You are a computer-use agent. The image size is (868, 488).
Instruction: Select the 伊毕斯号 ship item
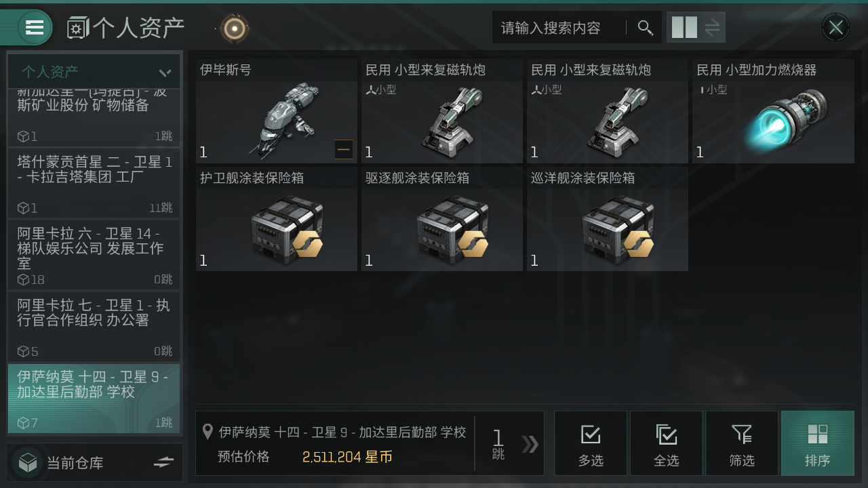pos(276,111)
